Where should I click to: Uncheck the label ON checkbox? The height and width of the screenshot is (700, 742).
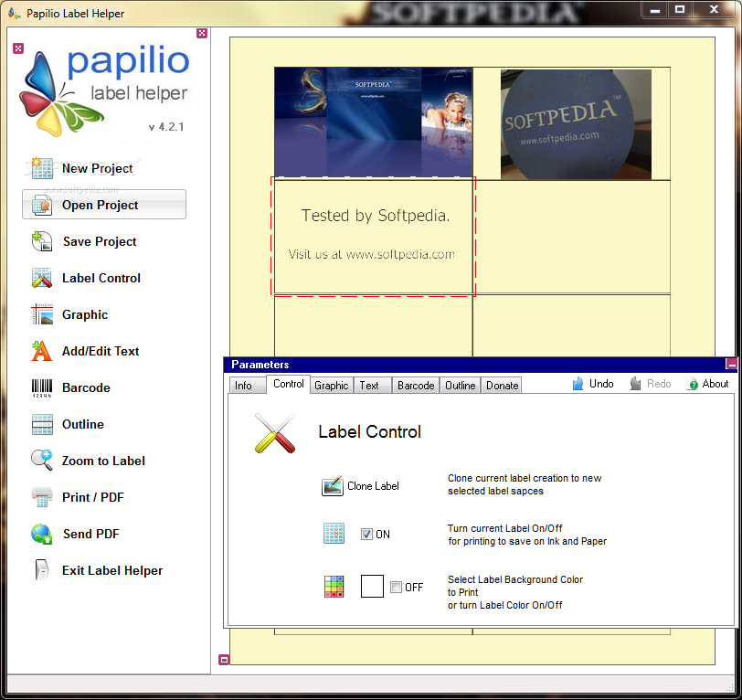(x=366, y=535)
